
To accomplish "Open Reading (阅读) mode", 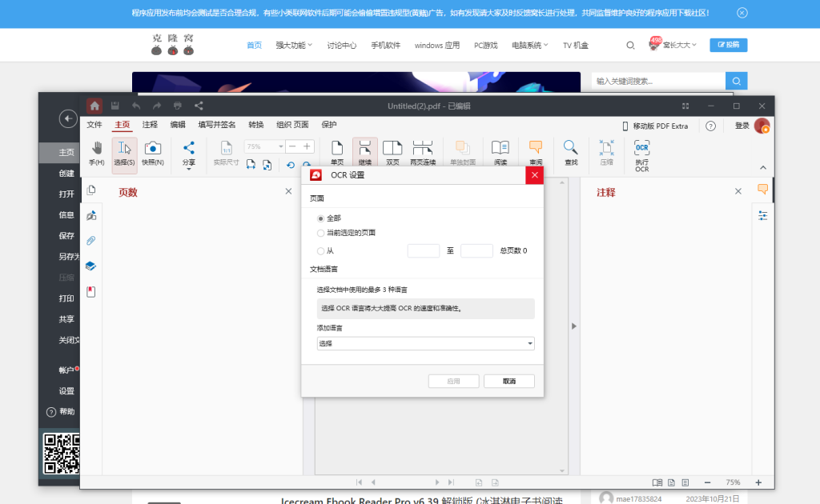I will 500,154.
